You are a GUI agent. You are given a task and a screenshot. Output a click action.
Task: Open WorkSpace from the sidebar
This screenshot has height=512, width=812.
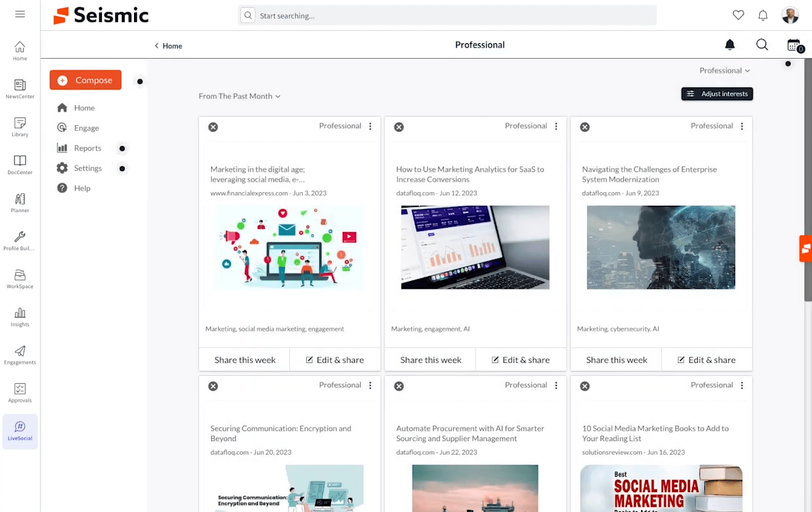20,279
